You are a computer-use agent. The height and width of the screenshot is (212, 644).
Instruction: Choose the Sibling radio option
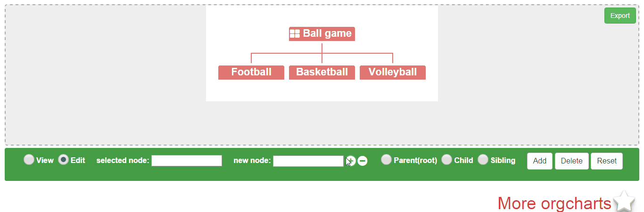483,160
